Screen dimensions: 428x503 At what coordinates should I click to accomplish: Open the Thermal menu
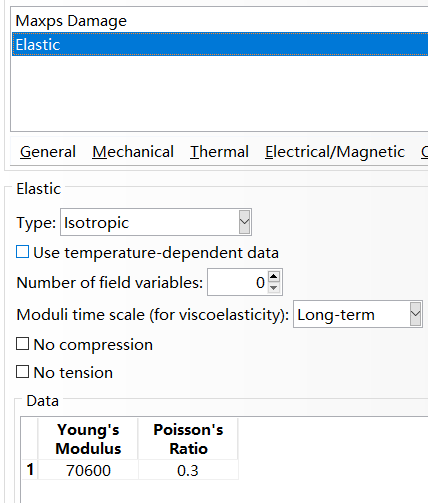click(219, 152)
